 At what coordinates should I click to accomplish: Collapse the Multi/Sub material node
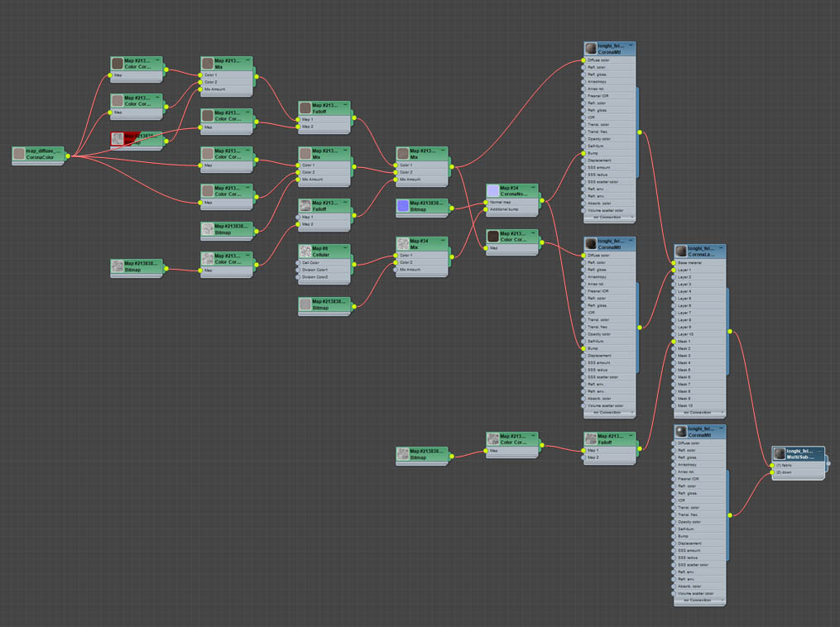pos(819,452)
